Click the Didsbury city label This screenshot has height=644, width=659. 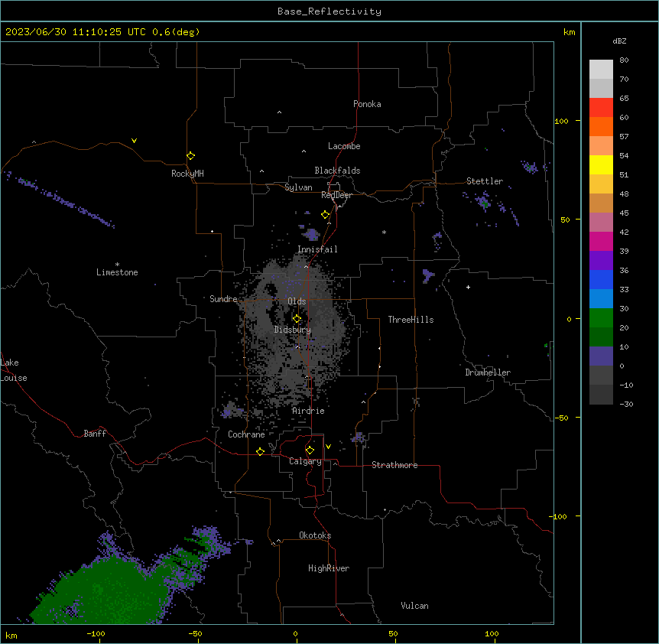click(293, 330)
